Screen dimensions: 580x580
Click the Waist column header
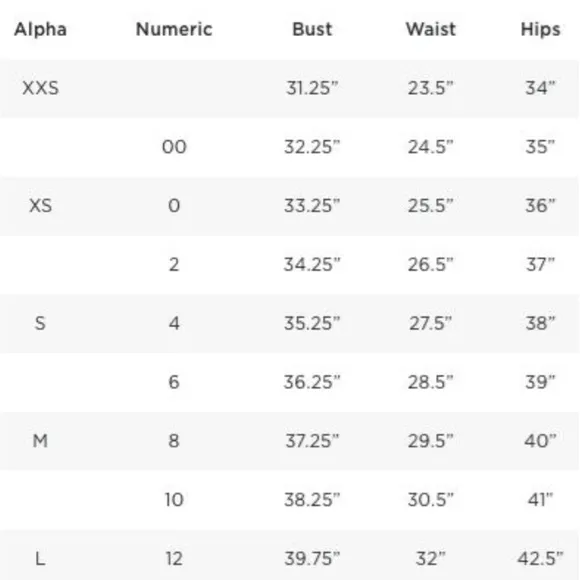[x=431, y=29]
